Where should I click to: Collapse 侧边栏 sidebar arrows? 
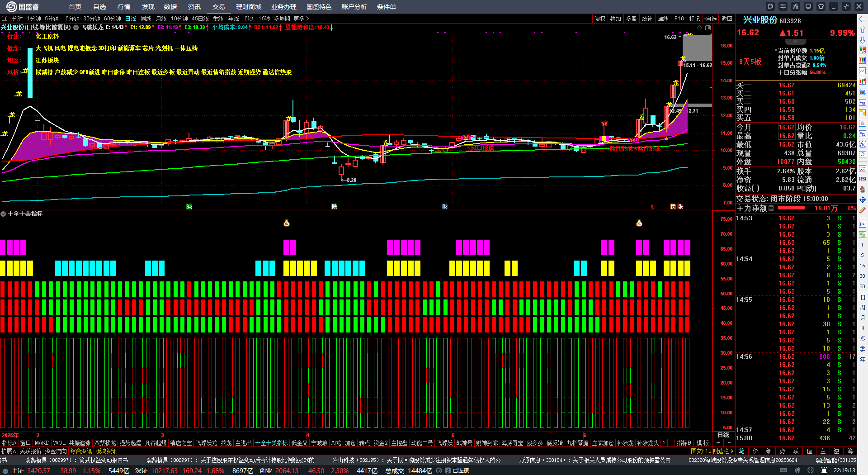tap(731, 451)
